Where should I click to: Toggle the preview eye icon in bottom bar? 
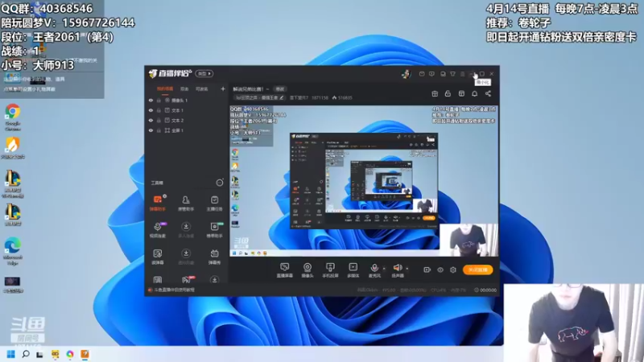[x=440, y=269]
